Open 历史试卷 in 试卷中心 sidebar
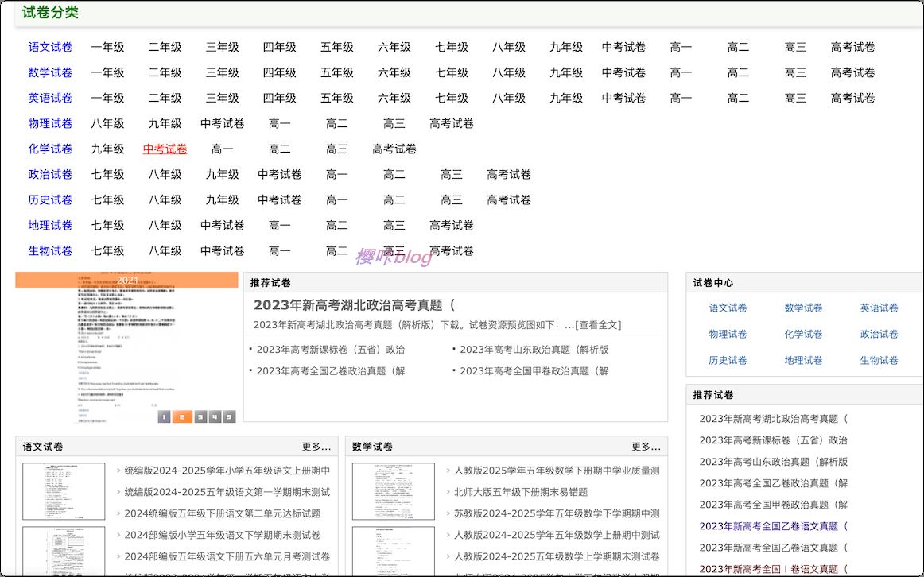 [x=728, y=360]
